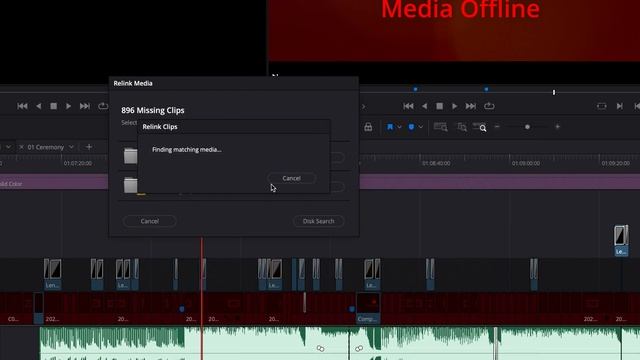Toggle the position lock padlock icon
Screen dimensions: 640x360
click(x=368, y=127)
